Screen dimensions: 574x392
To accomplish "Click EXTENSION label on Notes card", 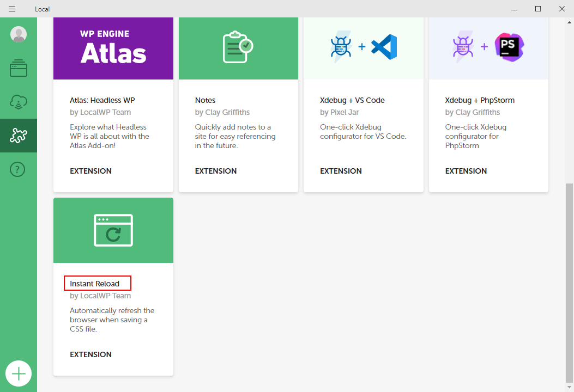I will tap(216, 171).
